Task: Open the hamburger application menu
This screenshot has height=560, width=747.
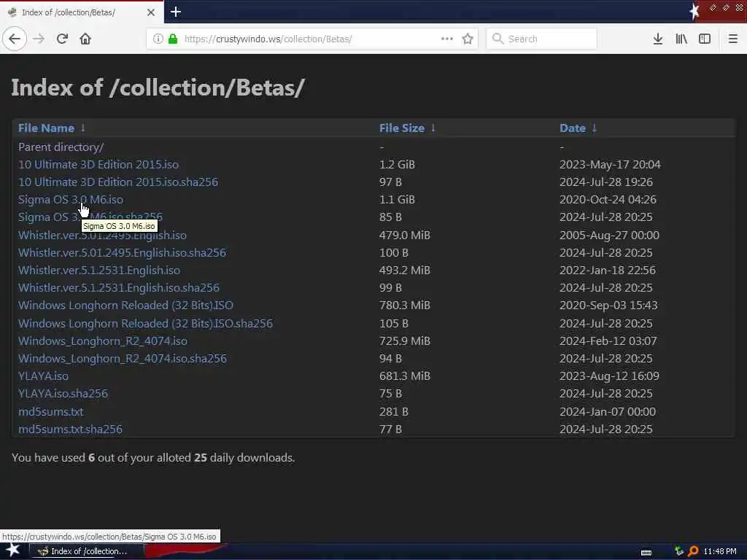Action: (733, 39)
